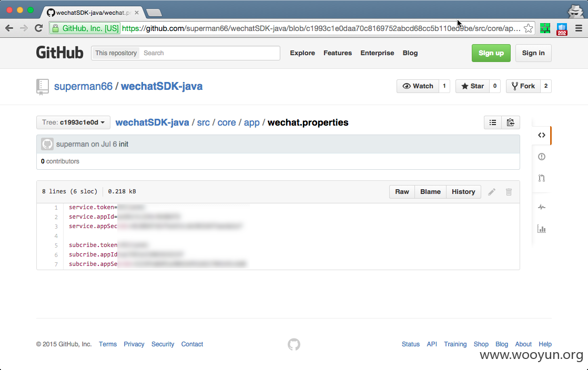The image size is (588, 370).
Task: Open the Pulse sidebar icon
Action: [542, 207]
